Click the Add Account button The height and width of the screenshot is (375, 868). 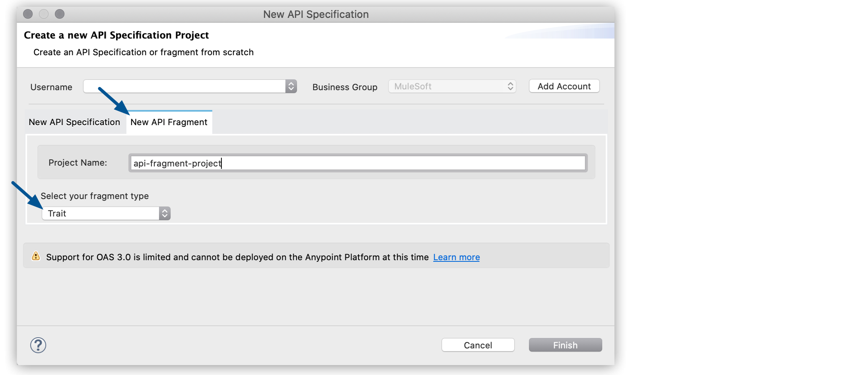pos(564,86)
